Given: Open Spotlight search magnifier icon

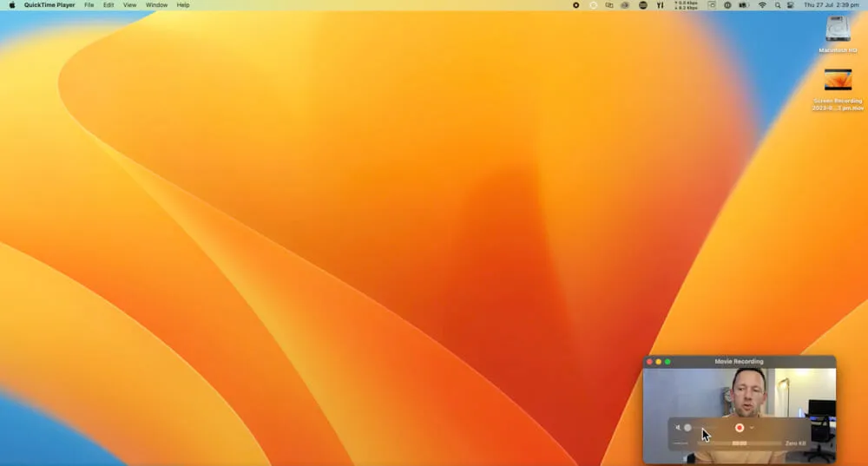Looking at the screenshot, I should (x=777, y=5).
